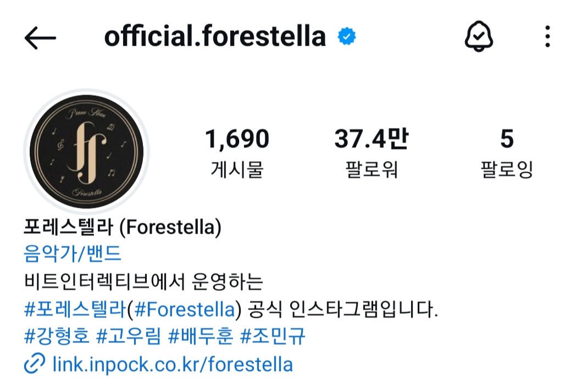Open the Forestella profile picture
Image resolution: width=588 pixels, height=387 pixels.
tap(87, 152)
